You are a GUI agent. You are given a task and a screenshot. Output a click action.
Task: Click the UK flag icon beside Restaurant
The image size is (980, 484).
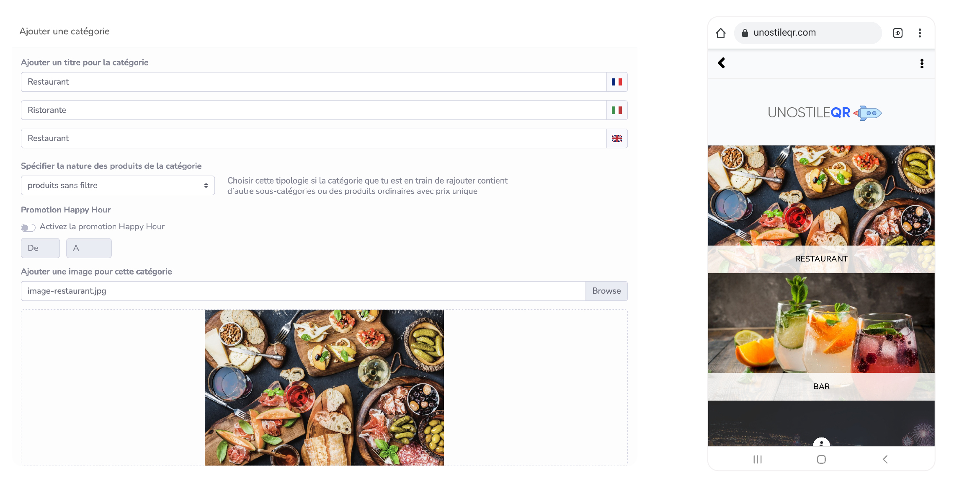(616, 138)
